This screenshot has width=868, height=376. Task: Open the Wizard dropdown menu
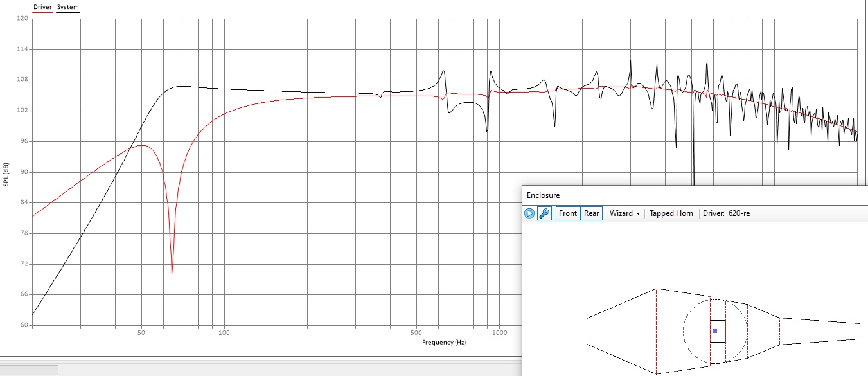(625, 213)
